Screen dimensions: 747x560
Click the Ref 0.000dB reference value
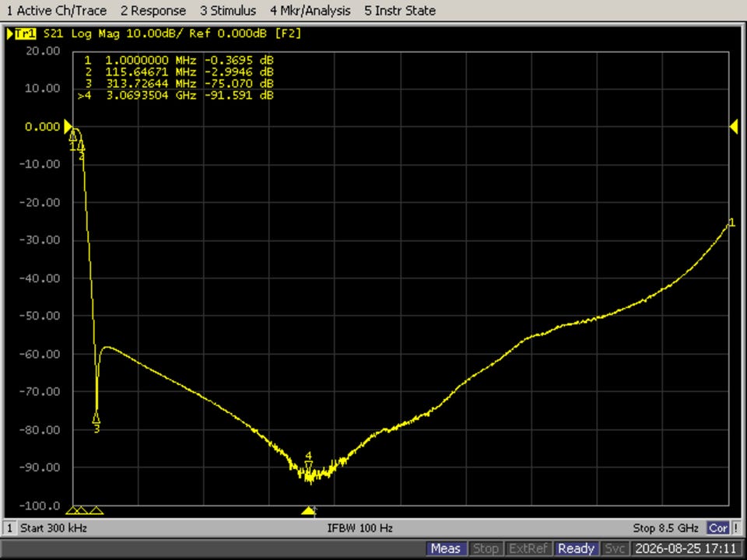coord(228,33)
